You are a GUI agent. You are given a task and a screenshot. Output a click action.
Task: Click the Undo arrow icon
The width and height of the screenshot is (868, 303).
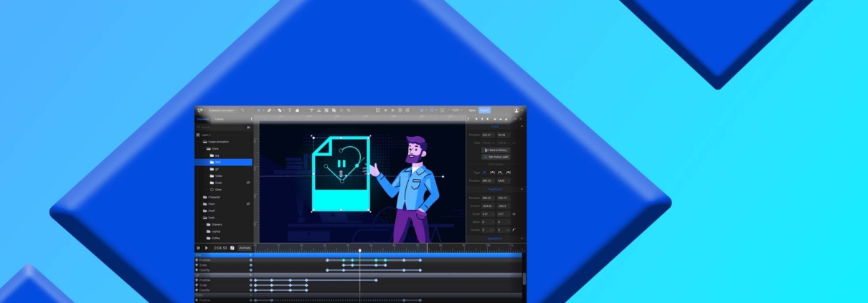click(x=242, y=110)
